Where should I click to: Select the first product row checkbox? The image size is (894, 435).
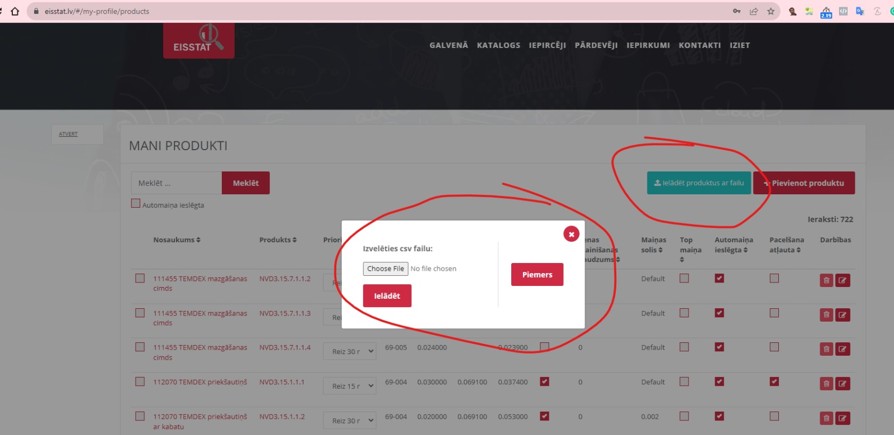(140, 279)
